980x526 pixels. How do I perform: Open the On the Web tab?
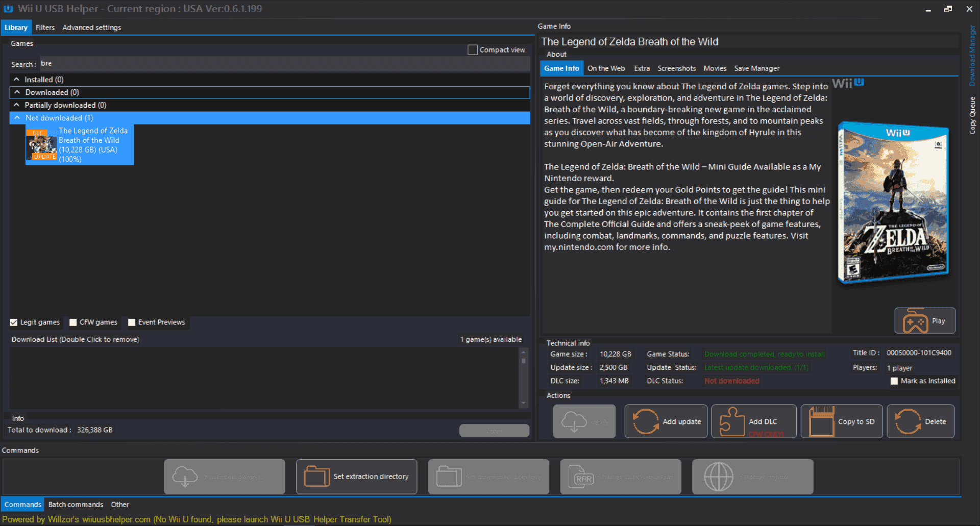pos(606,68)
